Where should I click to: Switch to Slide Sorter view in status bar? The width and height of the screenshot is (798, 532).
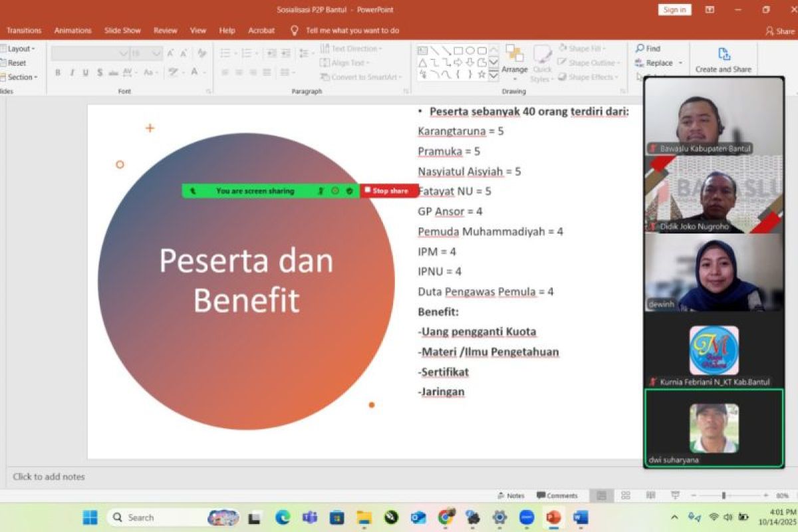[x=626, y=495]
